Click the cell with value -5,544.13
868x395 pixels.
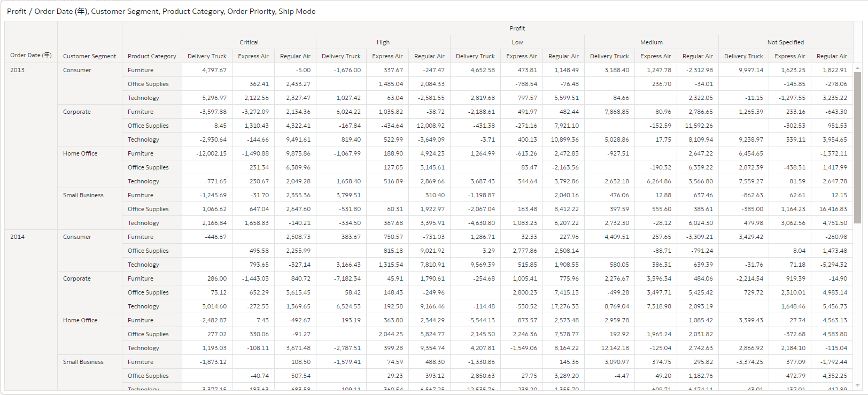[x=475, y=320]
